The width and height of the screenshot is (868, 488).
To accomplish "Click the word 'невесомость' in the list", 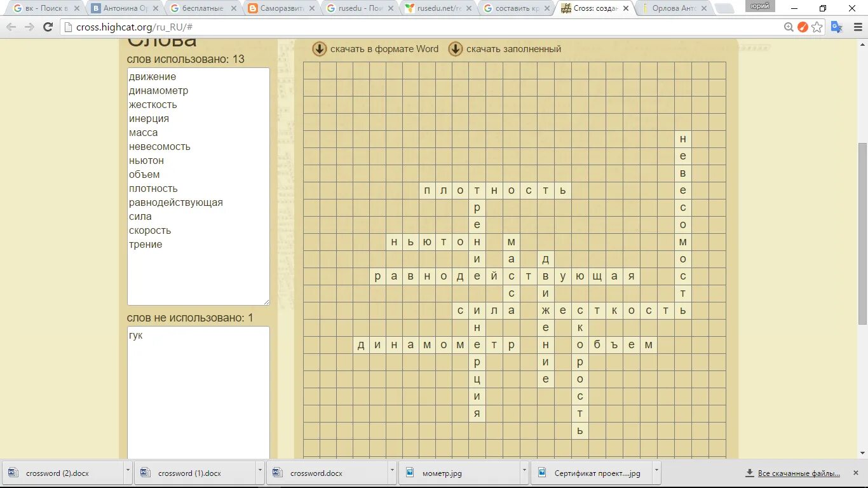I will click(x=159, y=147).
